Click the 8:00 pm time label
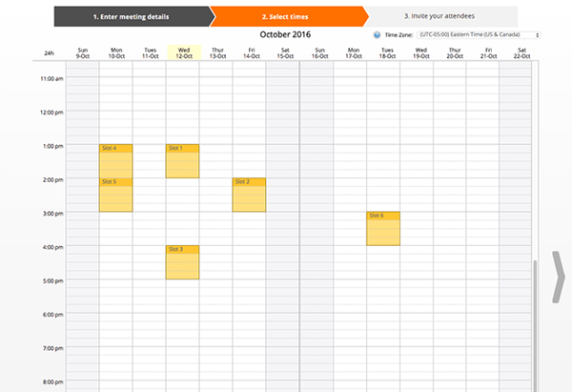The height and width of the screenshot is (392, 572). click(x=52, y=382)
